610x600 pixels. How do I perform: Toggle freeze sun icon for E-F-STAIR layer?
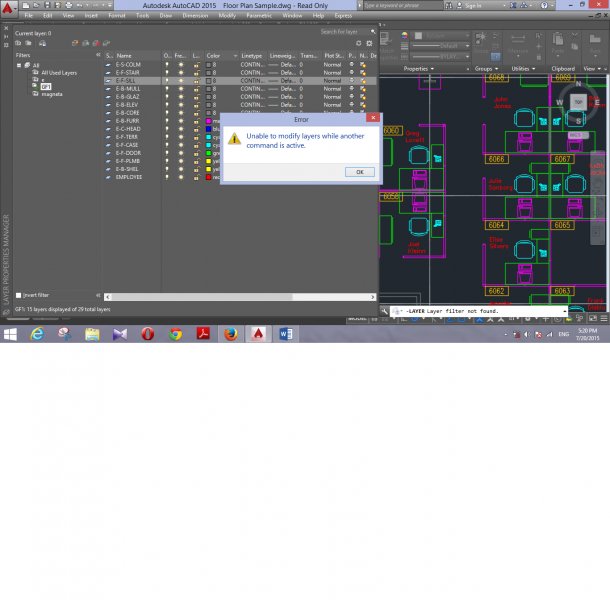[181, 72]
